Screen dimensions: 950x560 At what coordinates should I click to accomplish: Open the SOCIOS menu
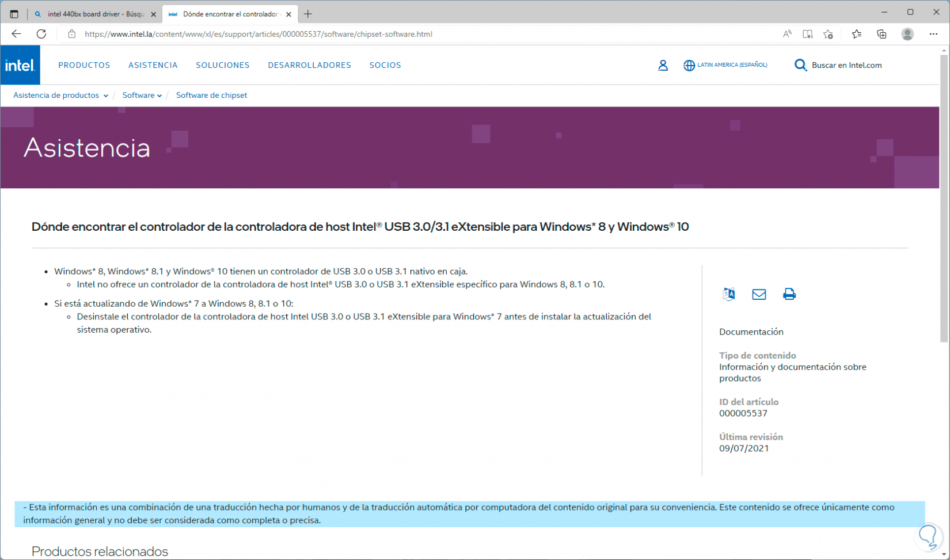(385, 65)
